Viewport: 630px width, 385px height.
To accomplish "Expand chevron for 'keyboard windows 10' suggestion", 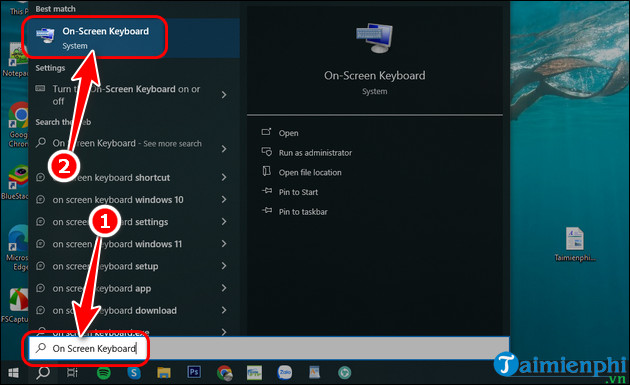I will click(224, 199).
